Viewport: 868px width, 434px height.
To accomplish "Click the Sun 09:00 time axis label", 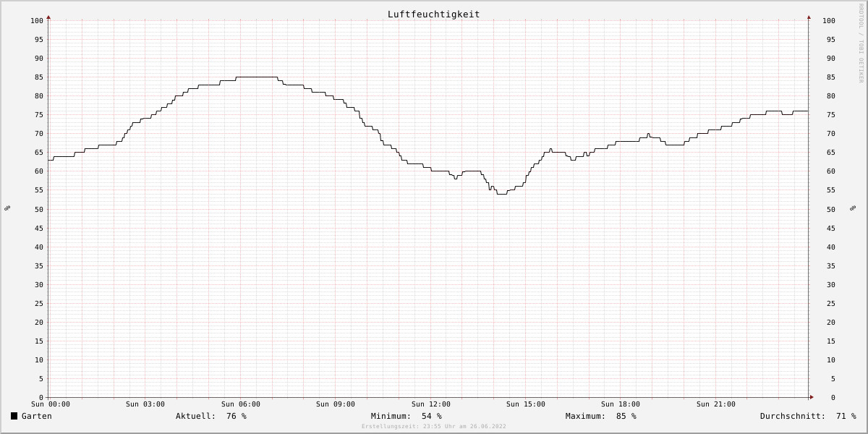I will click(336, 404).
